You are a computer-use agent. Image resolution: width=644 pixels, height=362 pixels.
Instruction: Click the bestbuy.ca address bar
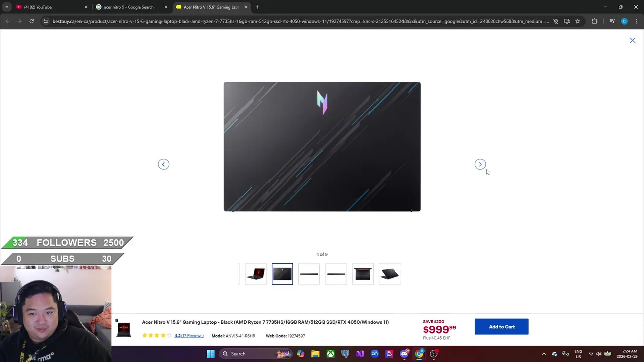[300, 21]
